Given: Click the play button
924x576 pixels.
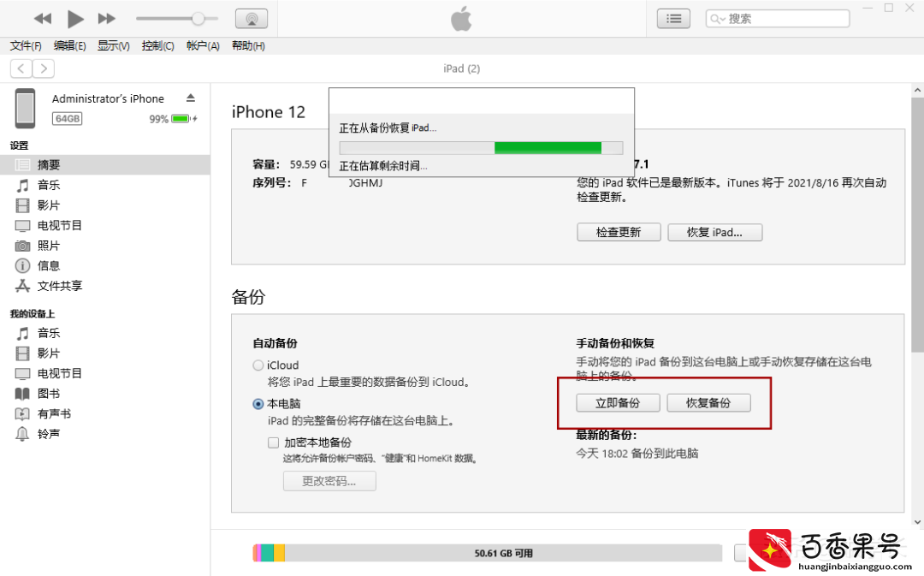Looking at the screenshot, I should tap(74, 19).
